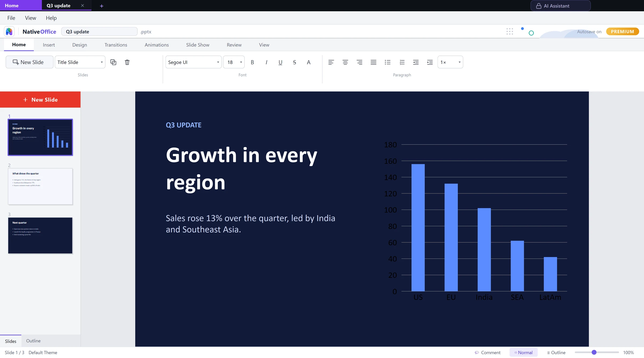Screen dimensions: 644x358
Task: Apply bulleted list
Action: [387, 62]
